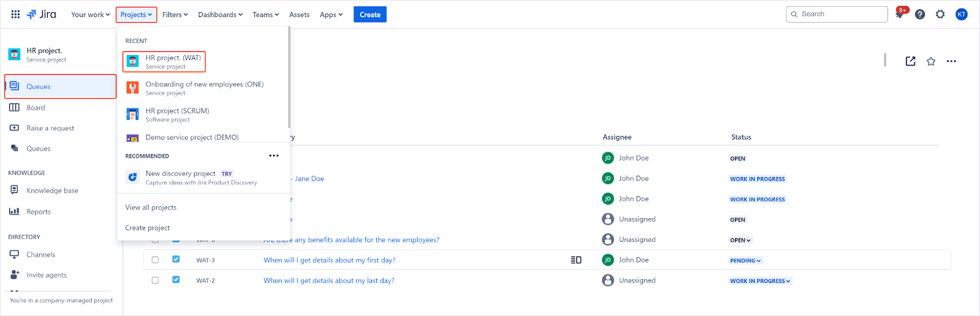Click the HR project sidebar avatar icon
The width and height of the screenshot is (980, 316).
pos(14,55)
